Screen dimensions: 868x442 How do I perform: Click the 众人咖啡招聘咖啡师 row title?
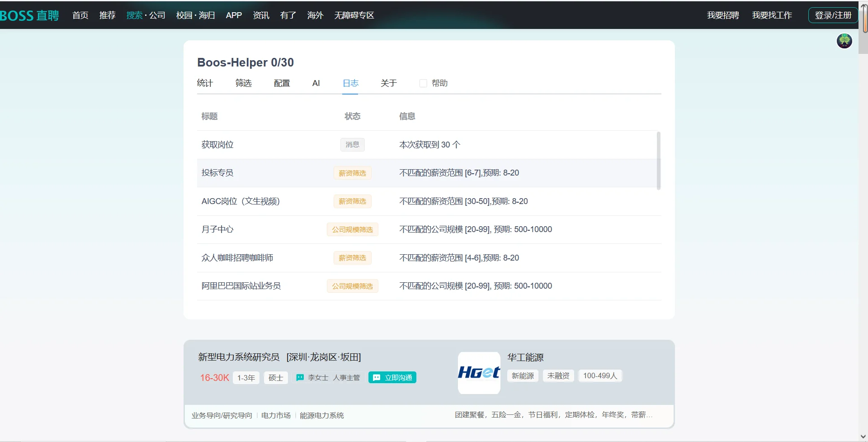(237, 258)
